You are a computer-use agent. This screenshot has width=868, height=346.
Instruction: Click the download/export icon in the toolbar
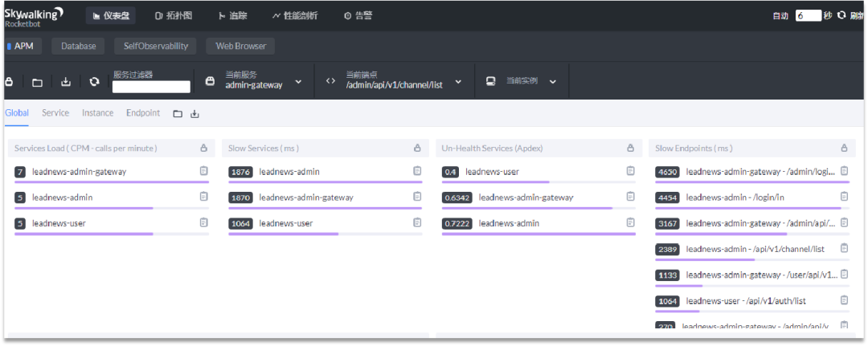click(x=66, y=82)
